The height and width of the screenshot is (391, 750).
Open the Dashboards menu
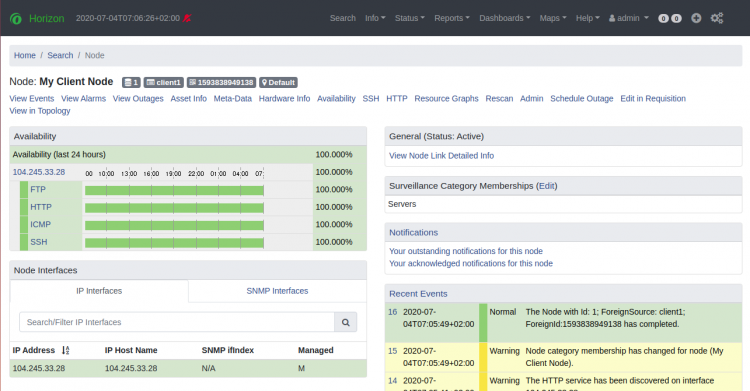click(505, 18)
